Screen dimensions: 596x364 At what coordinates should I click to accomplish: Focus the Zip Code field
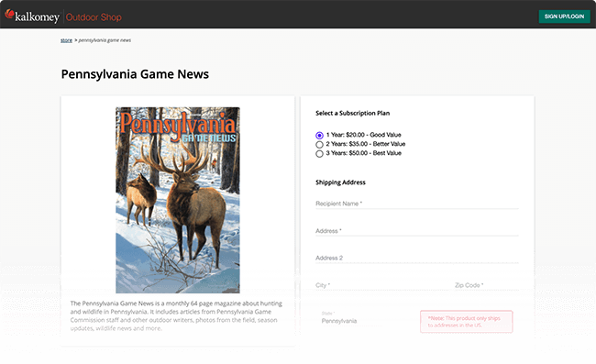487,285
